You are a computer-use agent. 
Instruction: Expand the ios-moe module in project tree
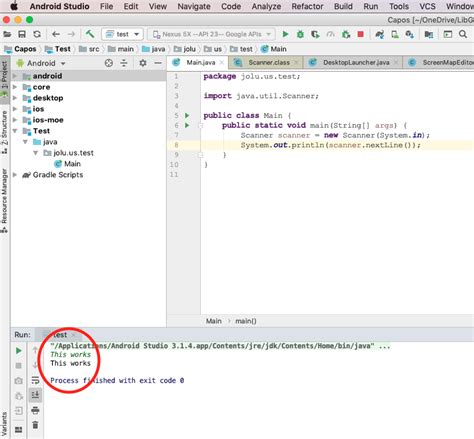pos(15,120)
